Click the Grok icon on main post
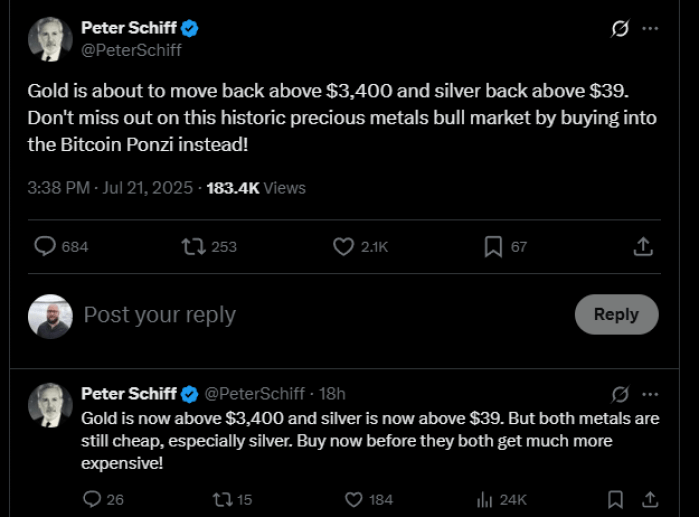699x517 pixels. [x=620, y=29]
